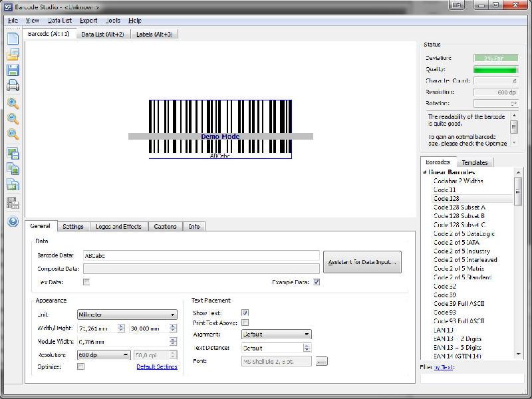This screenshot has width=532, height=399.
Task: Zoom out with the minus magnifier
Action: tap(13, 119)
